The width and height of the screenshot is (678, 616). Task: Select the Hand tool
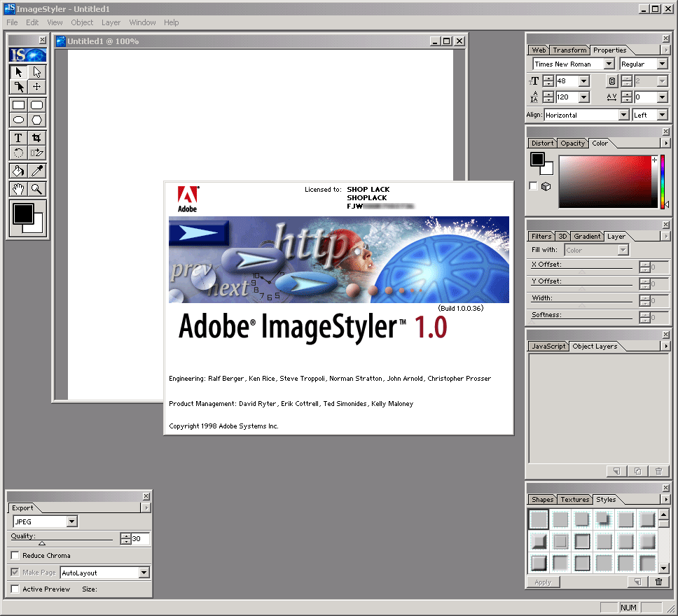coord(19,189)
